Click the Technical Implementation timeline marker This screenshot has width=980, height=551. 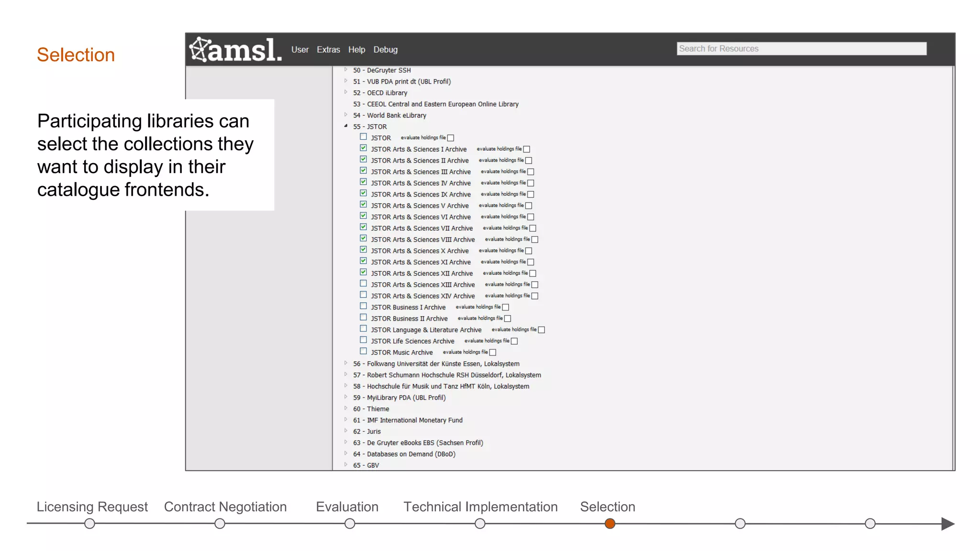(x=480, y=524)
